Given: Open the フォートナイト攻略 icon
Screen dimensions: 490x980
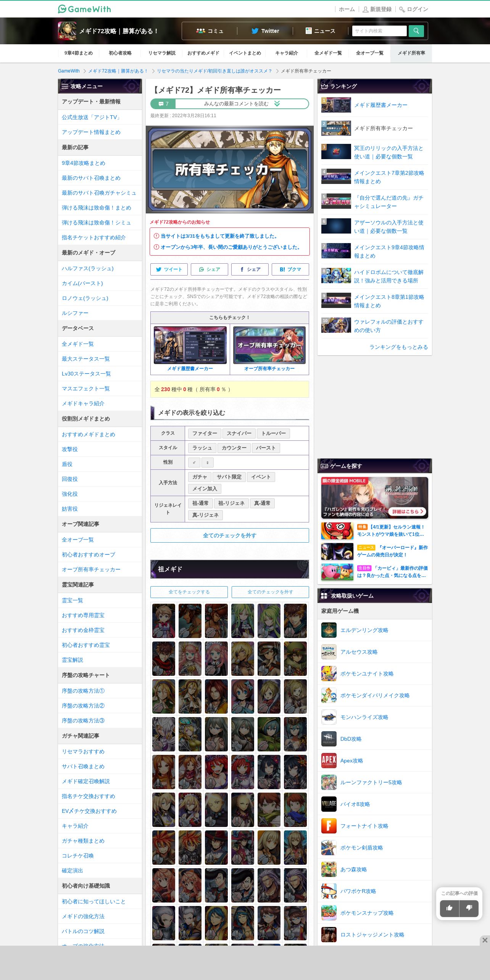Looking at the screenshot, I should [x=329, y=826].
